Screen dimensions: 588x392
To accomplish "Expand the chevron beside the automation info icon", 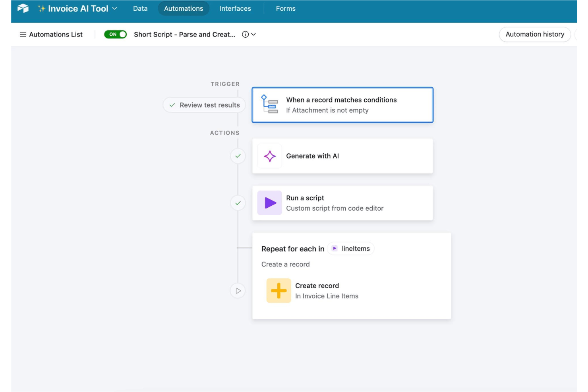I will click(253, 35).
